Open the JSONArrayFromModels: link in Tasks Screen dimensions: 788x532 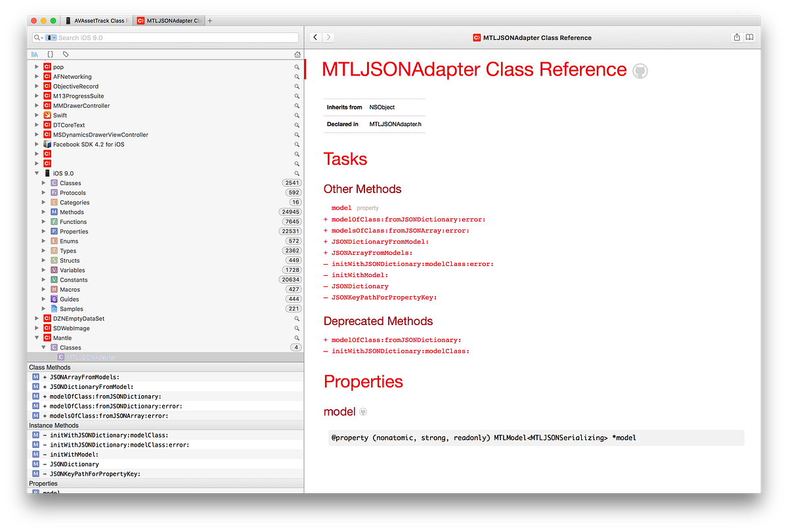372,253
